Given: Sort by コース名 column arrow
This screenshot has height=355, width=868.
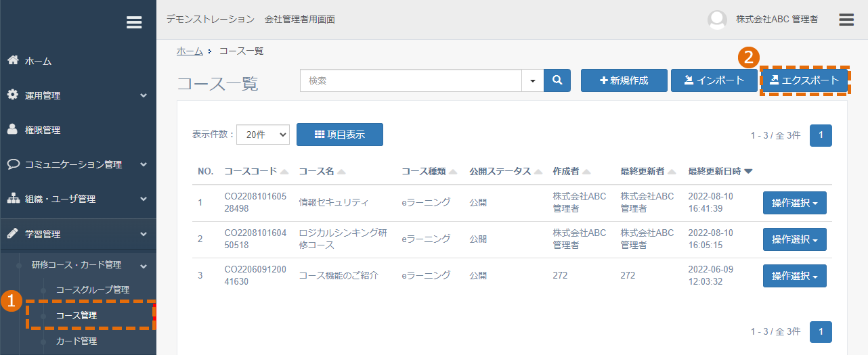Looking at the screenshot, I should pos(342,172).
